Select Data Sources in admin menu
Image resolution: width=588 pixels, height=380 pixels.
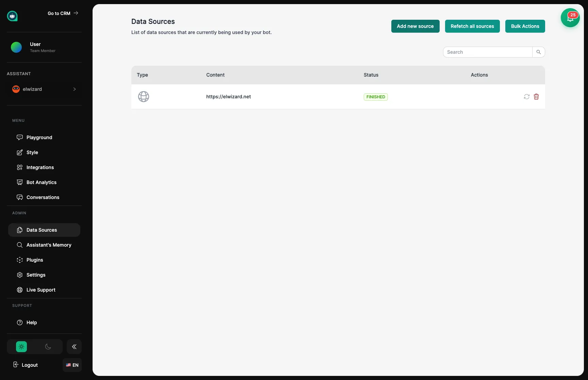[x=44, y=230]
